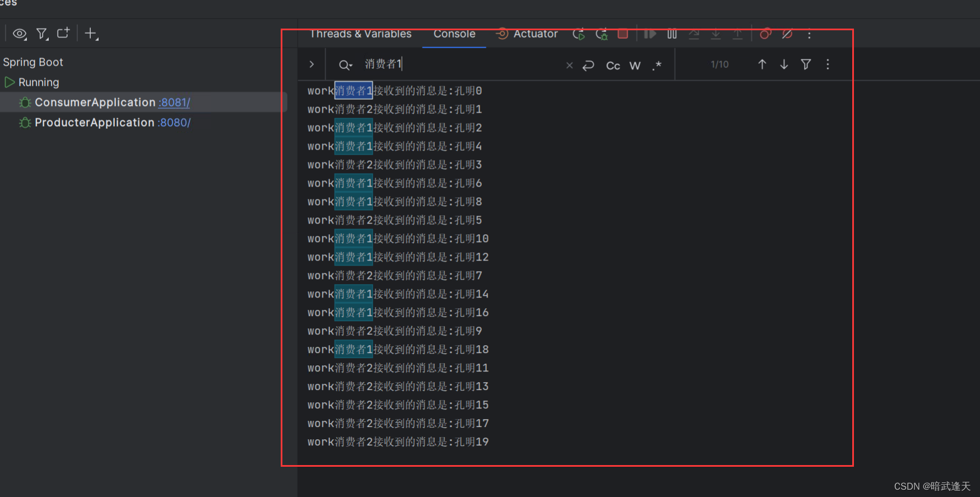Select the Console tab
This screenshot has height=497, width=980.
point(454,34)
